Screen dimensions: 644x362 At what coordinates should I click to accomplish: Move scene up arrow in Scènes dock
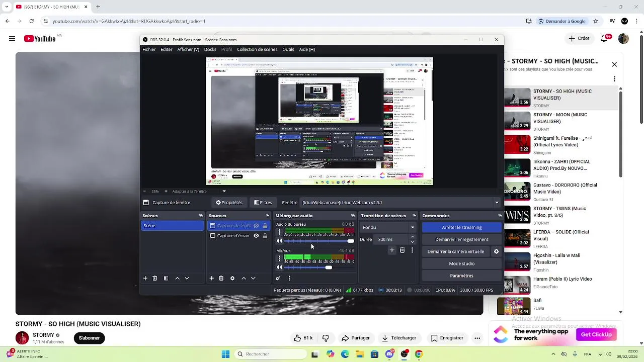pyautogui.click(x=177, y=278)
